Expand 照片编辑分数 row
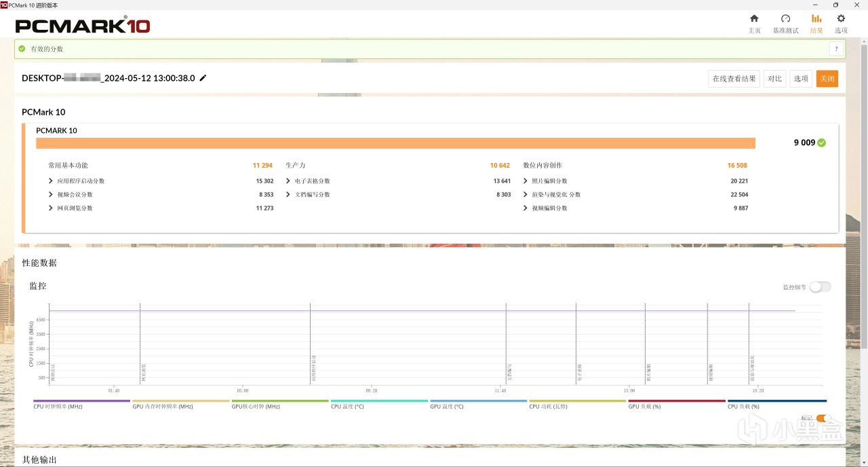This screenshot has height=467, width=868. tap(526, 181)
